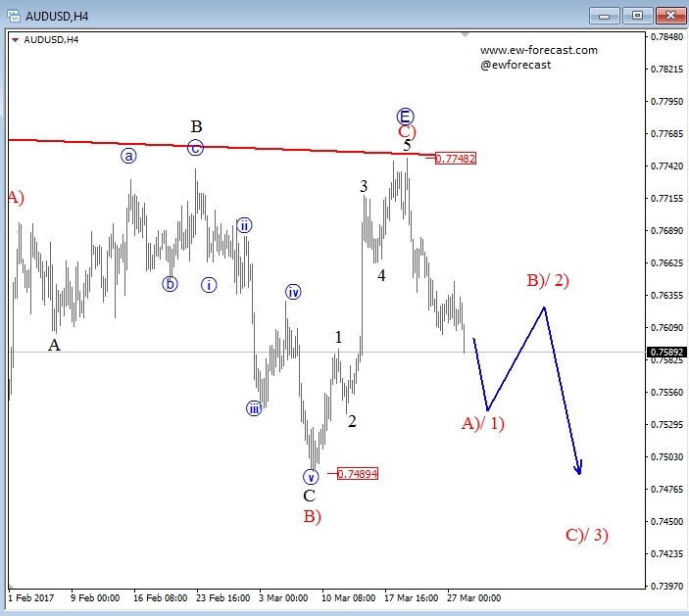Select the circled v wave label
This screenshot has width=689, height=616.
[311, 477]
